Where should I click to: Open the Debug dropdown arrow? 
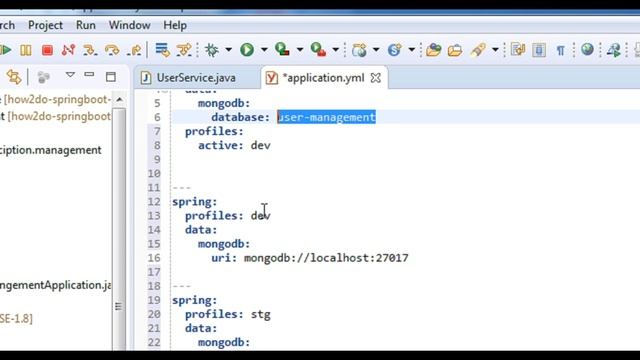tap(228, 50)
